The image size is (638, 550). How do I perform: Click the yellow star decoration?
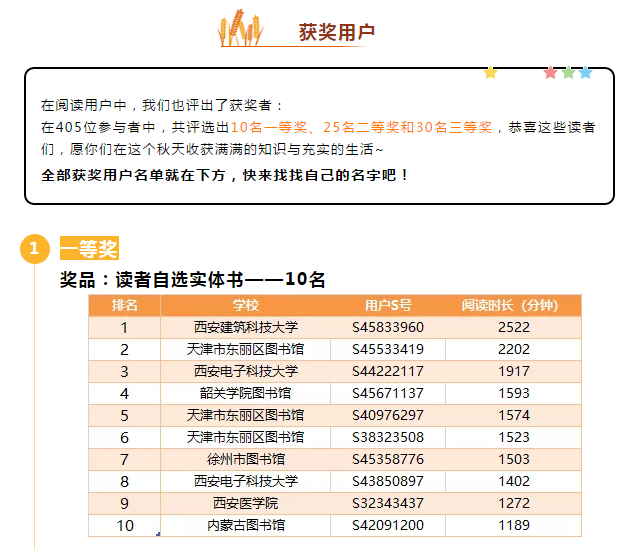tap(490, 72)
